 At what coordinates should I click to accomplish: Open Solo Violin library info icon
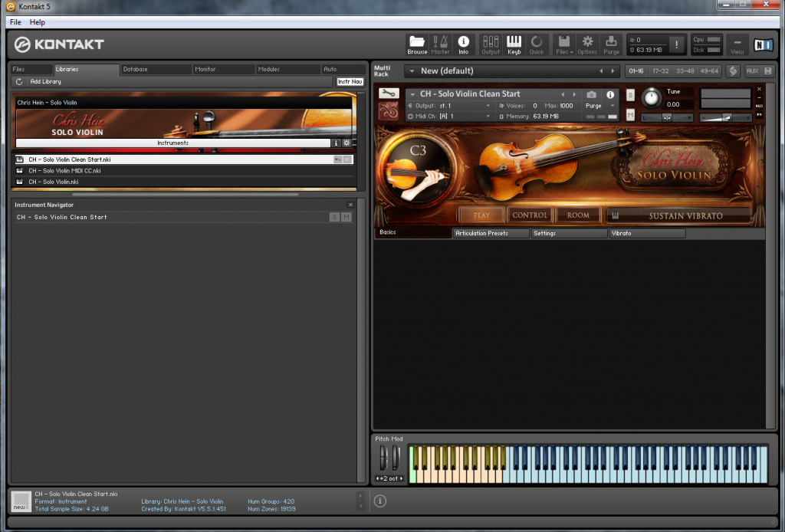(336, 143)
